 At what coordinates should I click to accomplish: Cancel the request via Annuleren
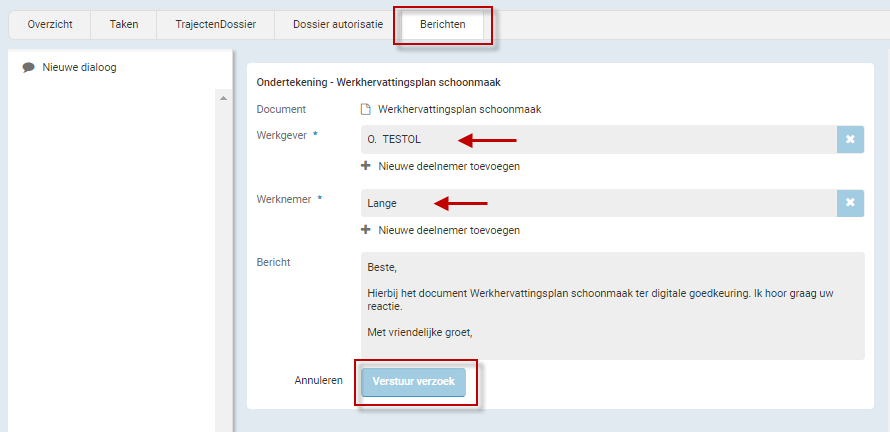[x=319, y=381]
